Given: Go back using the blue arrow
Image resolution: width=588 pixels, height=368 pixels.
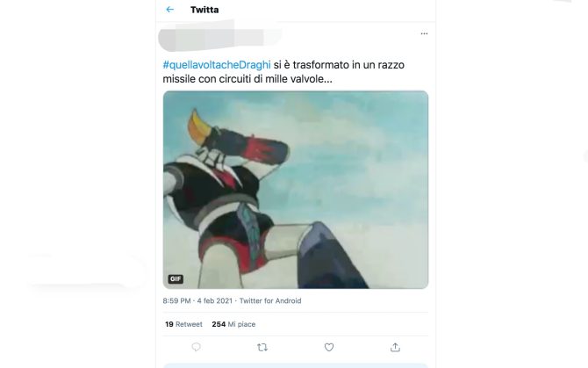Looking at the screenshot, I should click(x=170, y=10).
